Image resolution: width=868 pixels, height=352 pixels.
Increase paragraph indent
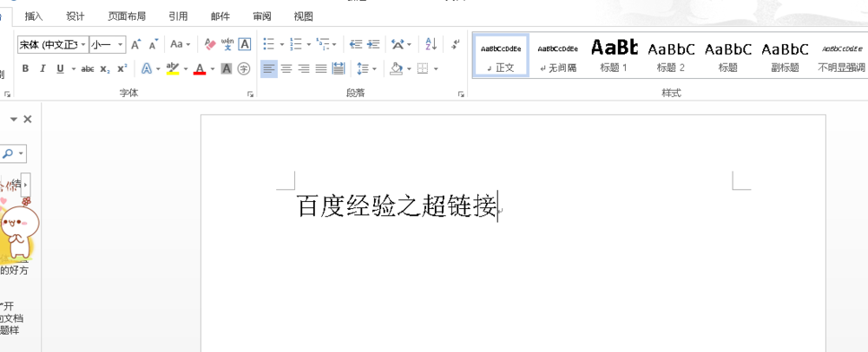pyautogui.click(x=373, y=44)
